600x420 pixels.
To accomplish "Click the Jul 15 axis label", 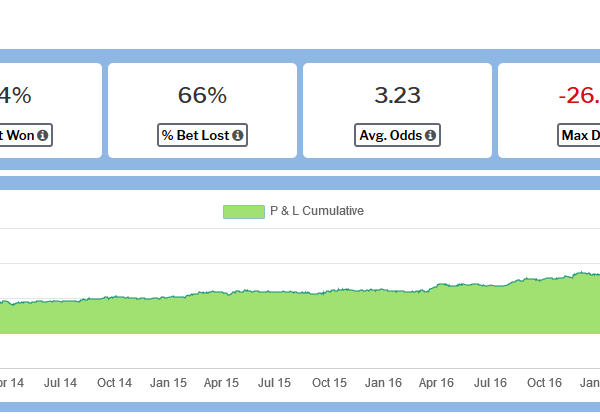I will (x=274, y=383).
